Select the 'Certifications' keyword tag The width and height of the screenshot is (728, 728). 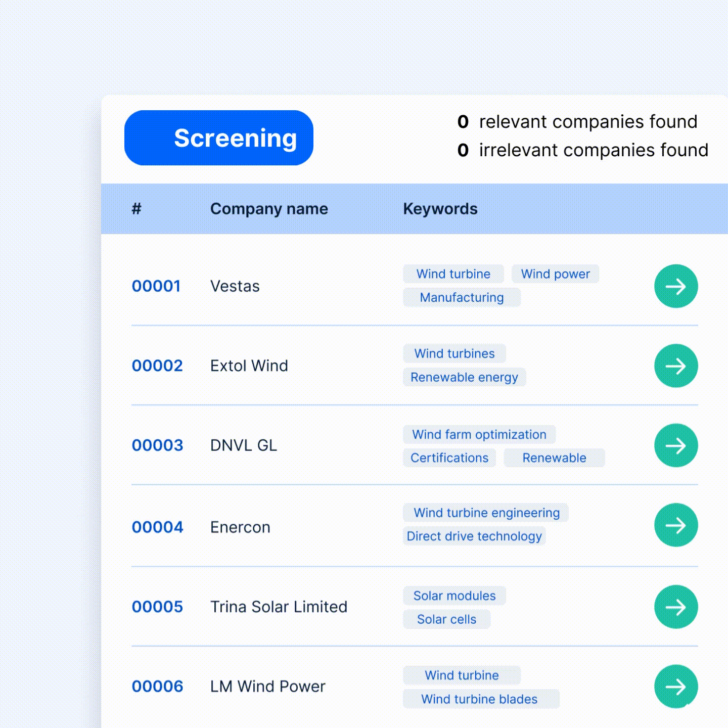click(449, 458)
